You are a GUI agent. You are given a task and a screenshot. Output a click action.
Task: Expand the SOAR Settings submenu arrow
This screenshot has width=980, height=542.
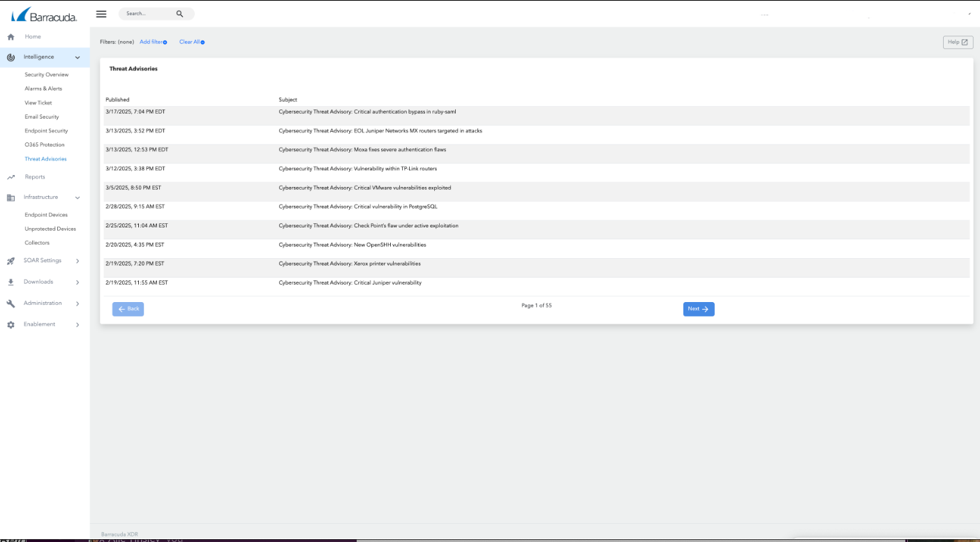pos(77,261)
